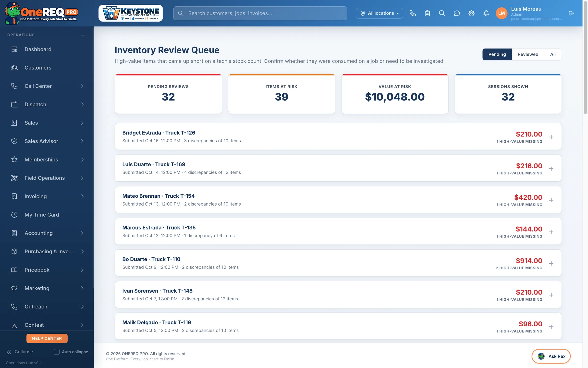This screenshot has height=368, width=588.
Task: Click the Sales Advisor shield icon
Action: (14, 141)
